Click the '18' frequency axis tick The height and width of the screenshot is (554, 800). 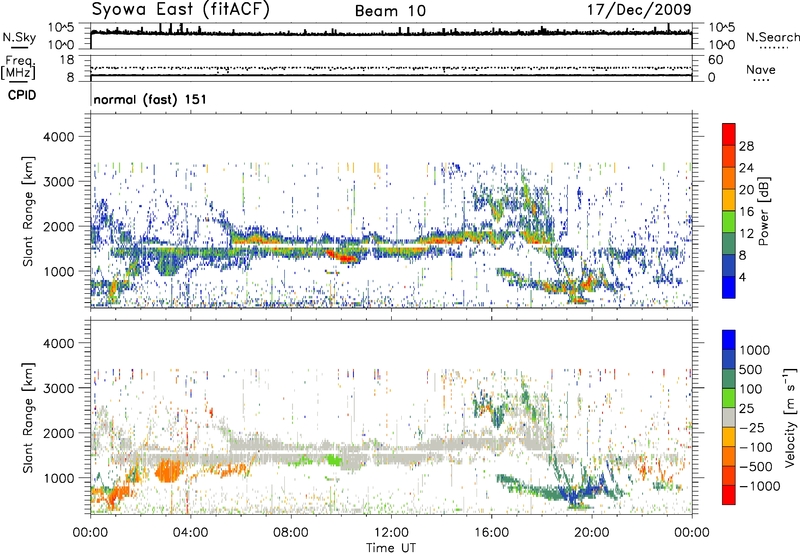coord(67,60)
